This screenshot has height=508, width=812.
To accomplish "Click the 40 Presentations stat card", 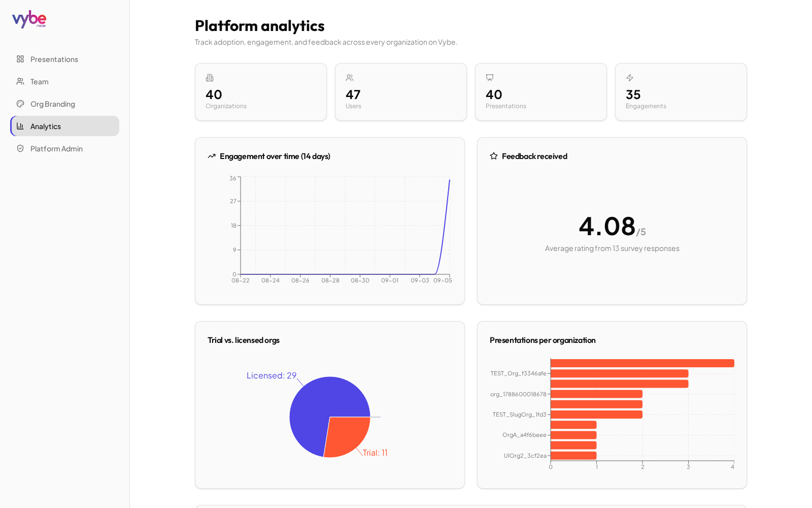I will coord(541,92).
